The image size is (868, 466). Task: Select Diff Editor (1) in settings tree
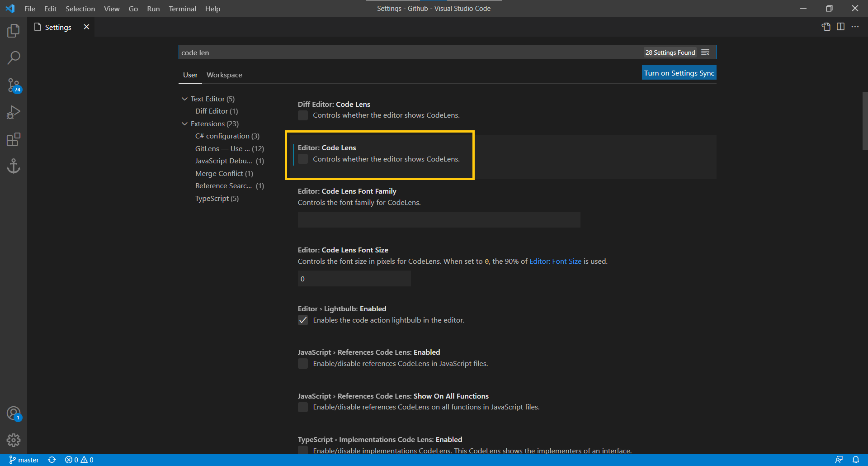point(217,111)
